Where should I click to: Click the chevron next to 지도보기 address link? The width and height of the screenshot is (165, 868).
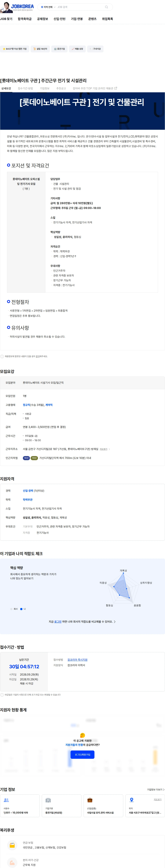click(109, 449)
